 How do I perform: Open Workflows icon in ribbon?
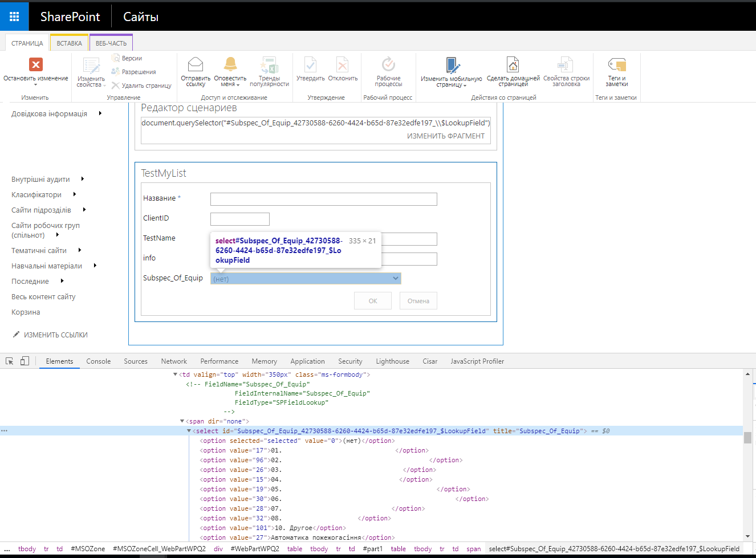(388, 64)
